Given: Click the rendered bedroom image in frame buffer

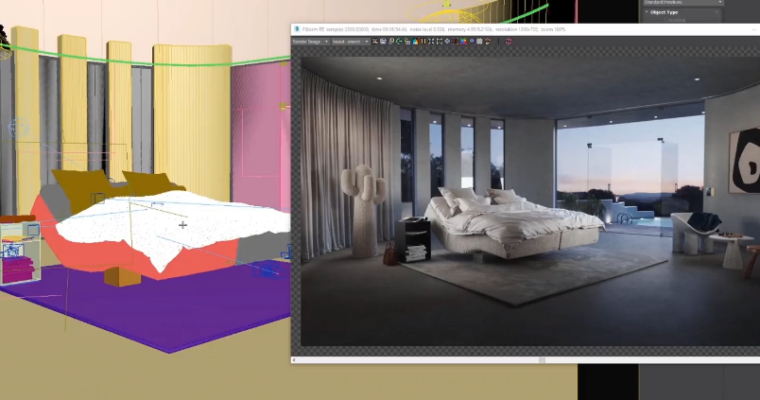Looking at the screenshot, I should pos(530,200).
